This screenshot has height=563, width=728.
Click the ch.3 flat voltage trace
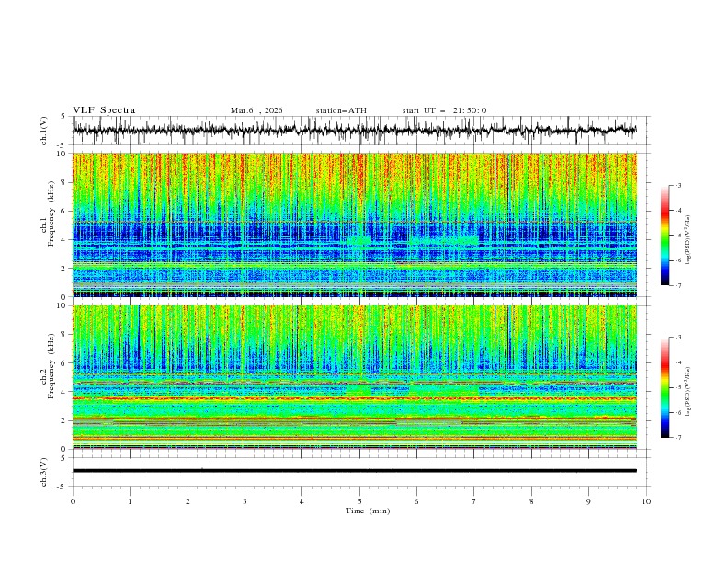[x=354, y=471]
